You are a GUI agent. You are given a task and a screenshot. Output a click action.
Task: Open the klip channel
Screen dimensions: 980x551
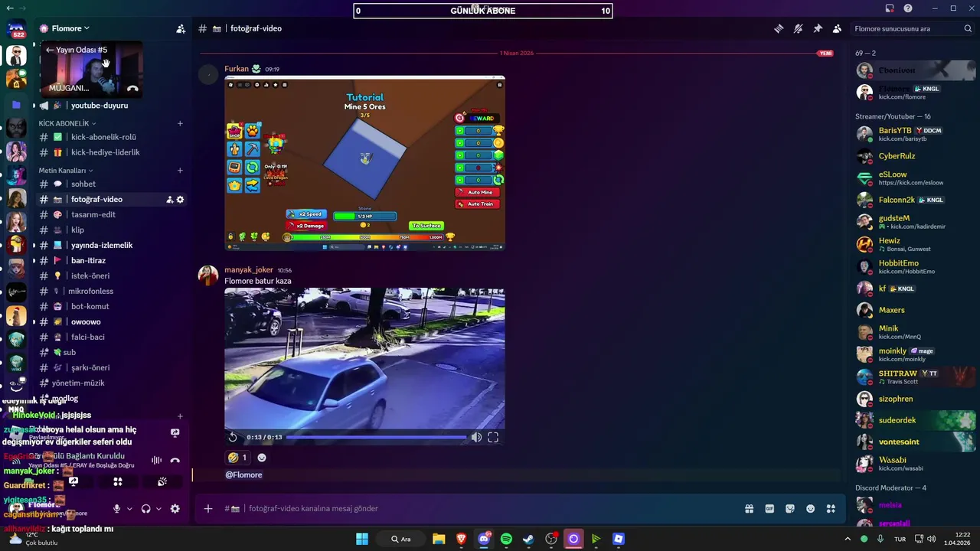coord(77,230)
